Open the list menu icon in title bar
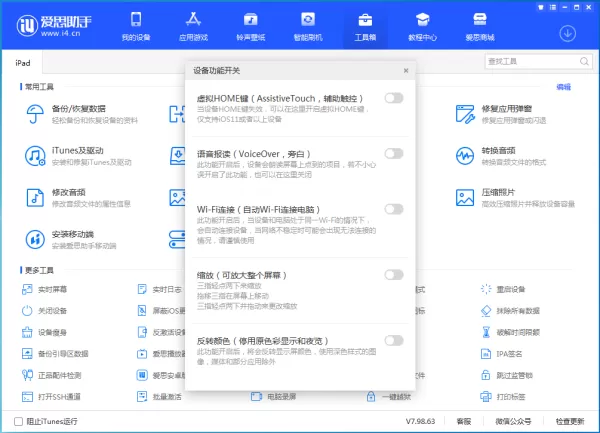 pos(553,7)
